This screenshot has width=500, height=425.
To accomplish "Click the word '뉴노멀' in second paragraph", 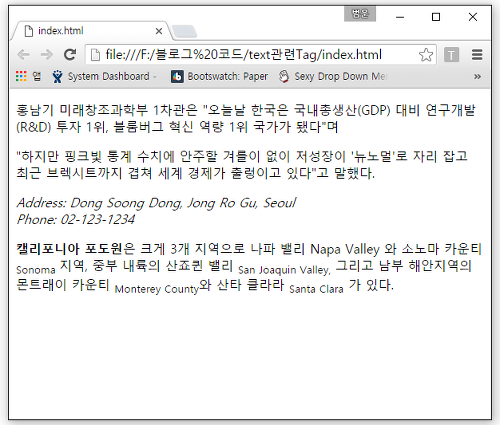I will pyautogui.click(x=373, y=156).
